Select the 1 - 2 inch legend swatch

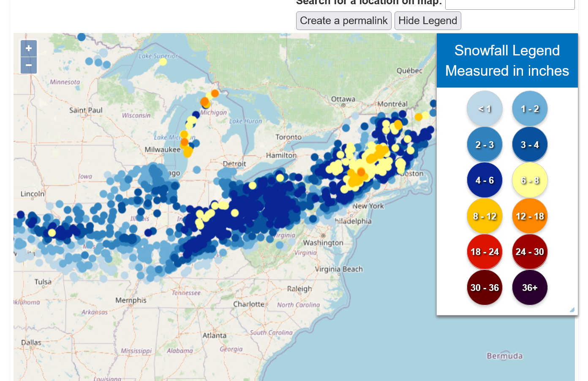pyautogui.click(x=530, y=109)
